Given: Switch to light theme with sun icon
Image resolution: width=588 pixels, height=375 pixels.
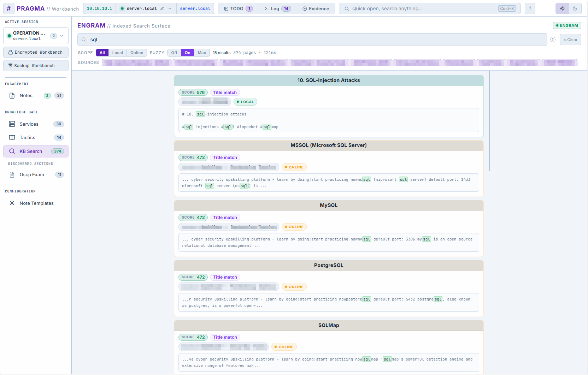Looking at the screenshot, I should point(562,8).
